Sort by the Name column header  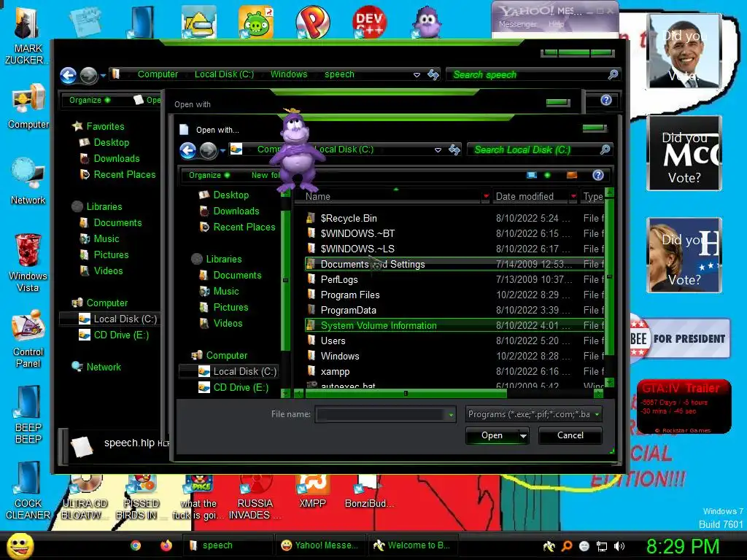318,196
